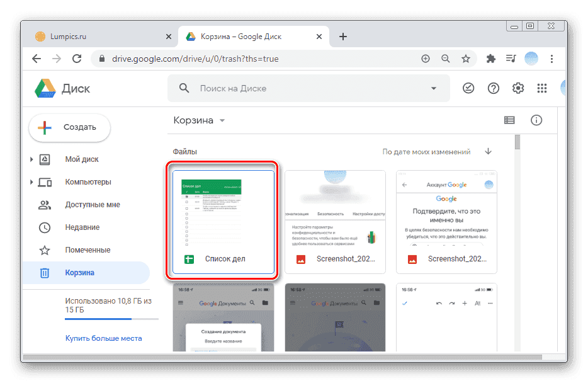Open Помеченные in the sidebar
The image size is (588, 383).
click(86, 250)
